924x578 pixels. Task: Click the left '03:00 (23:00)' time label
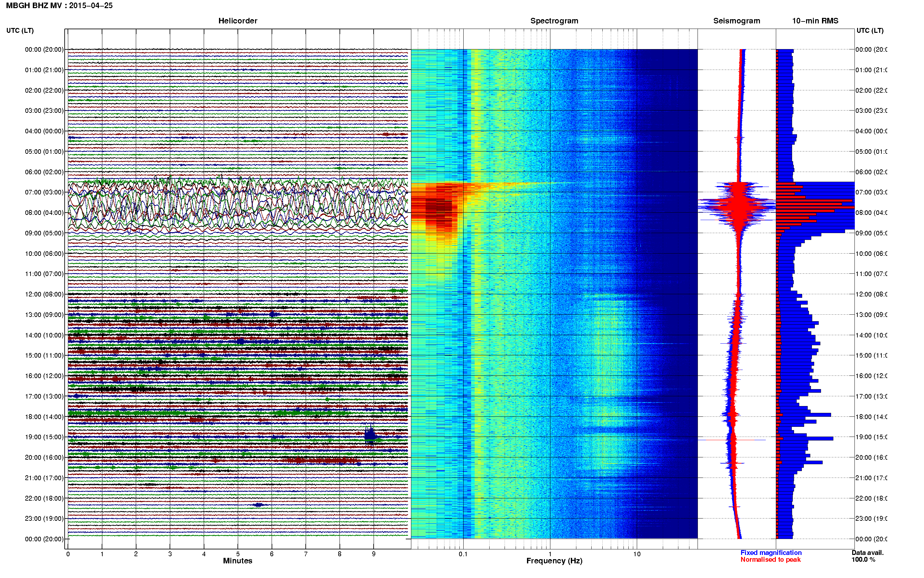(x=44, y=111)
